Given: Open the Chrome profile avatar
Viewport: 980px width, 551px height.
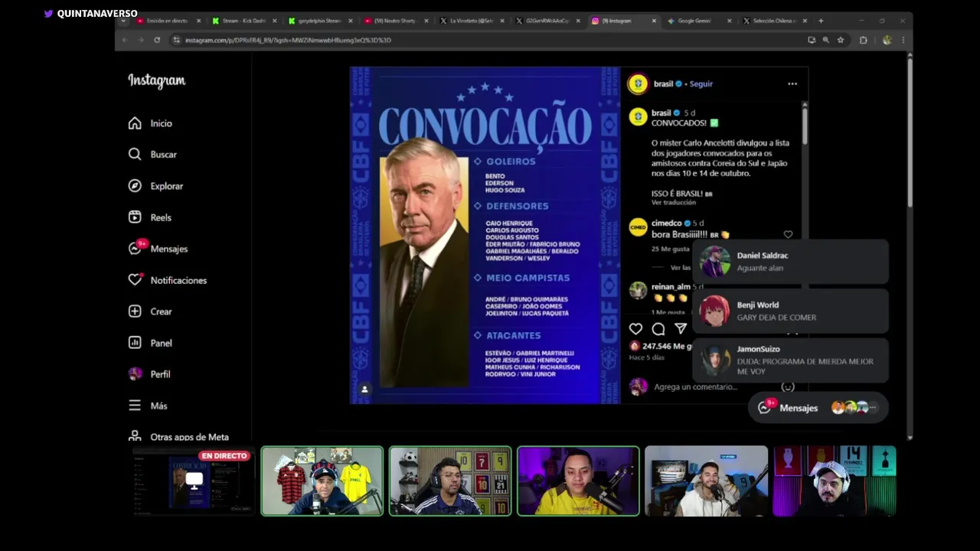Looking at the screenshot, I should (x=887, y=40).
